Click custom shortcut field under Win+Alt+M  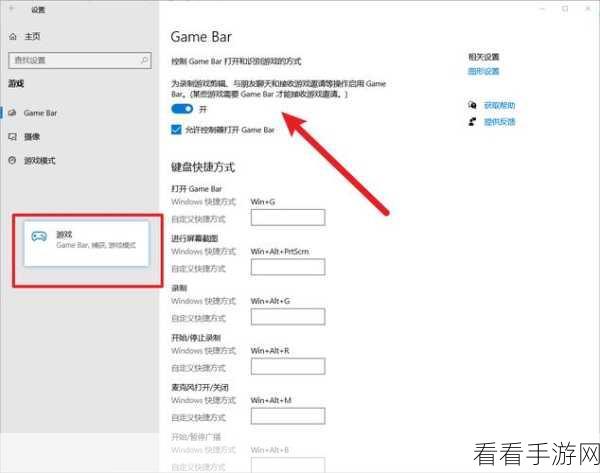pyautogui.click(x=288, y=416)
